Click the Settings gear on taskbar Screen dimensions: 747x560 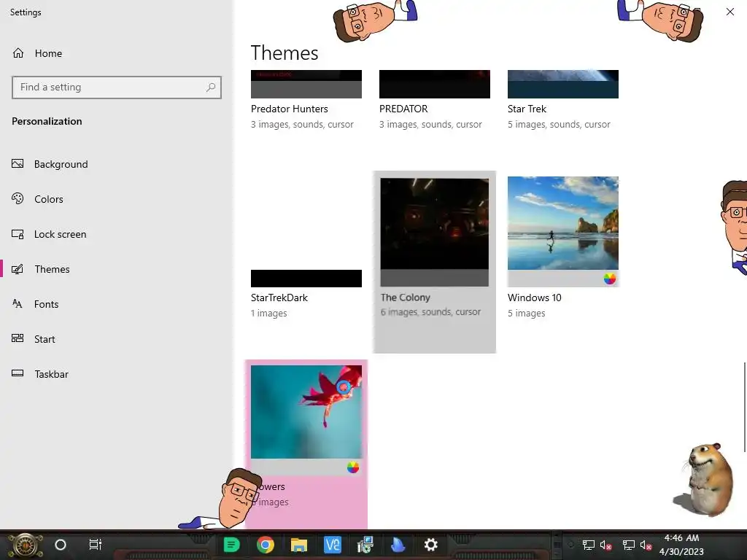[430, 544]
